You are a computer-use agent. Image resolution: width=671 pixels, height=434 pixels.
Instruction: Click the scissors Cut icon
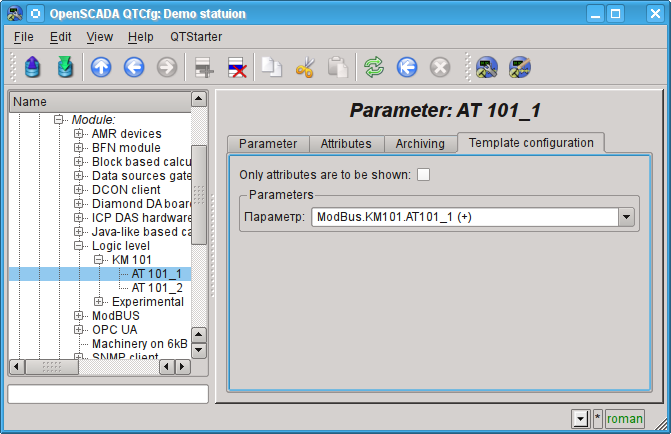pyautogui.click(x=305, y=67)
